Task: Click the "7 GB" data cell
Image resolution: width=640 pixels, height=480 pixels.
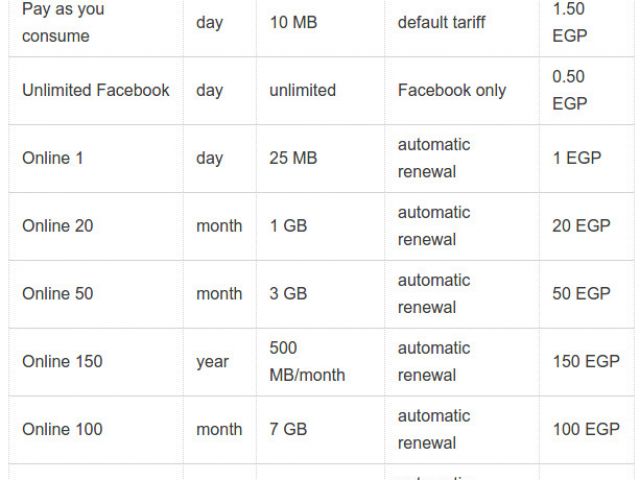Action: [x=289, y=430]
